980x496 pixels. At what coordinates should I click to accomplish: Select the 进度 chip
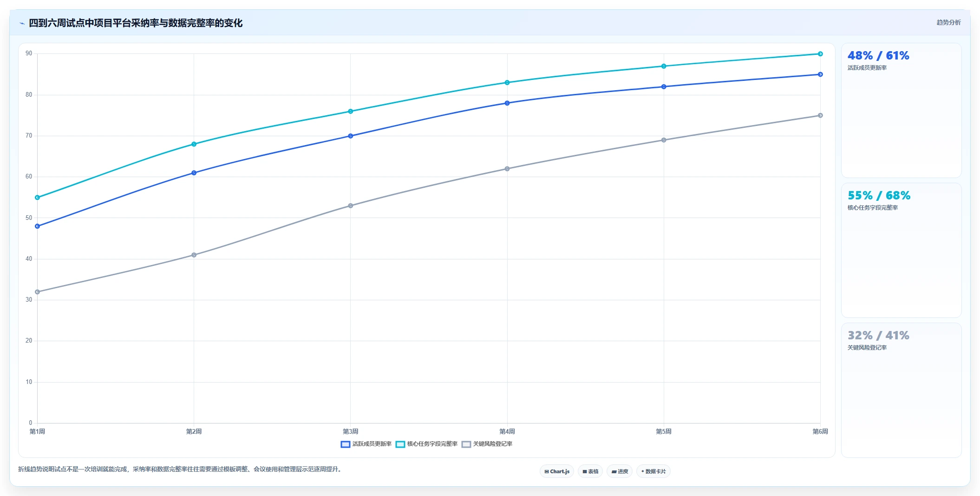620,471
